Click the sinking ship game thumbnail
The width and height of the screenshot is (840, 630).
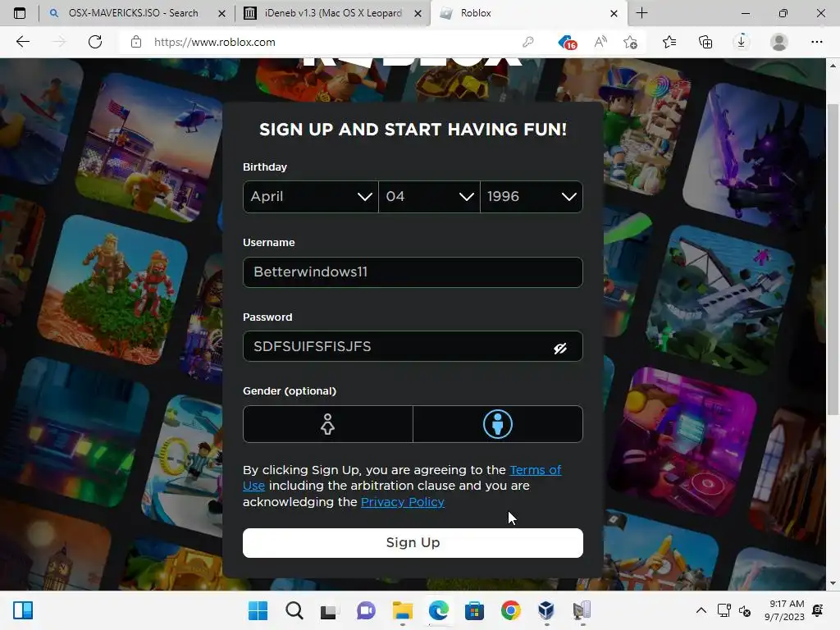720,299
